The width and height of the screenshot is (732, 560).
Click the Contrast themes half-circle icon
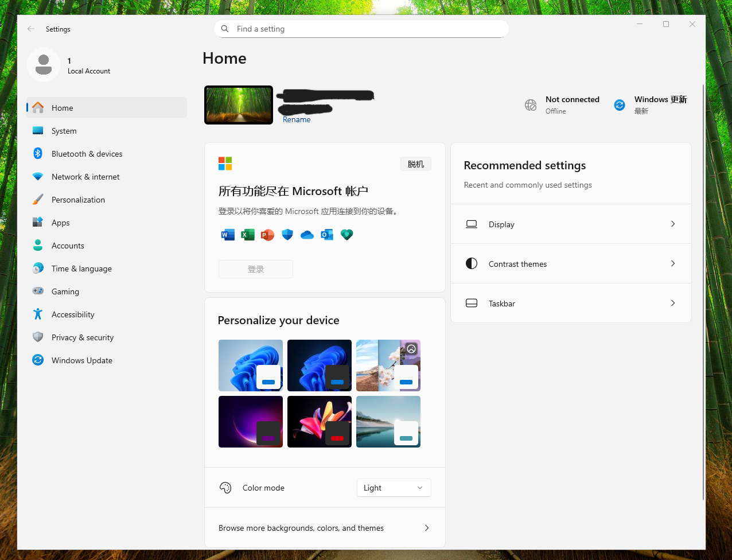click(472, 263)
